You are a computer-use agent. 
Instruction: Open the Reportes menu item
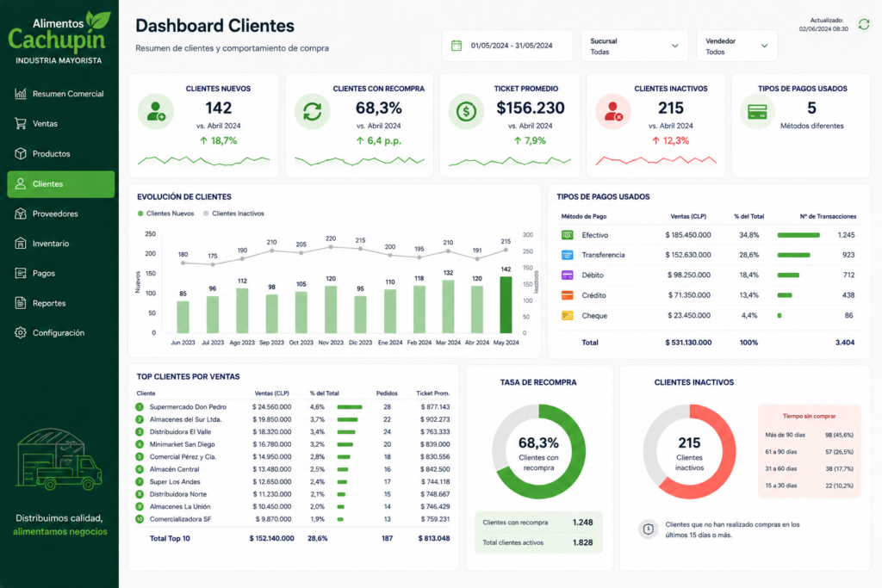[x=60, y=303]
